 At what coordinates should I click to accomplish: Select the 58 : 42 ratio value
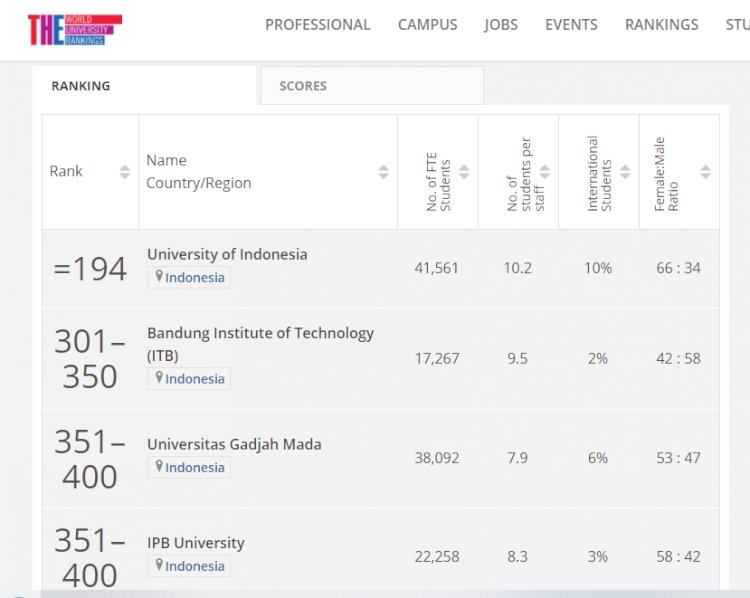678,556
